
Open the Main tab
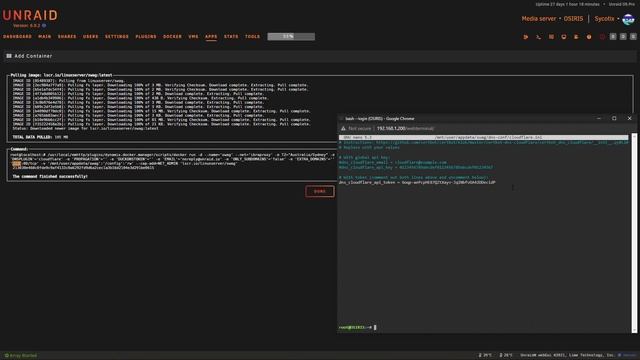click(x=45, y=37)
